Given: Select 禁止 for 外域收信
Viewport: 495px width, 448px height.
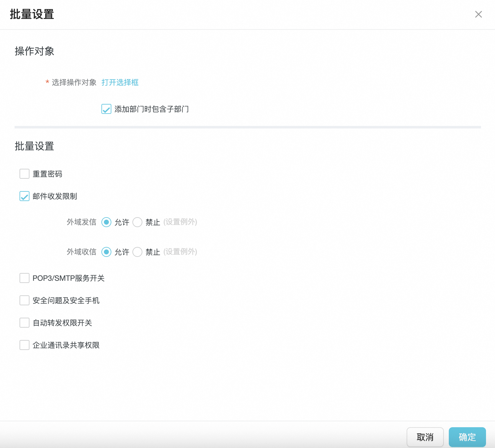Looking at the screenshot, I should coord(137,252).
